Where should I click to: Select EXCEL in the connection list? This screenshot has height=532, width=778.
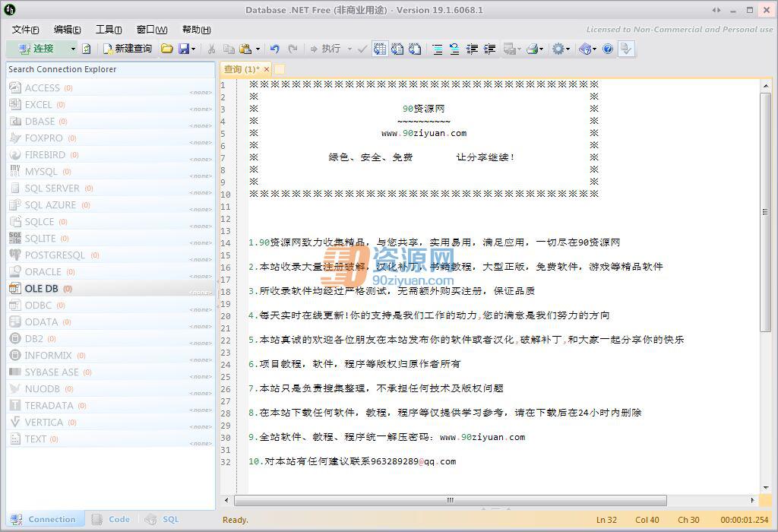pyautogui.click(x=111, y=105)
